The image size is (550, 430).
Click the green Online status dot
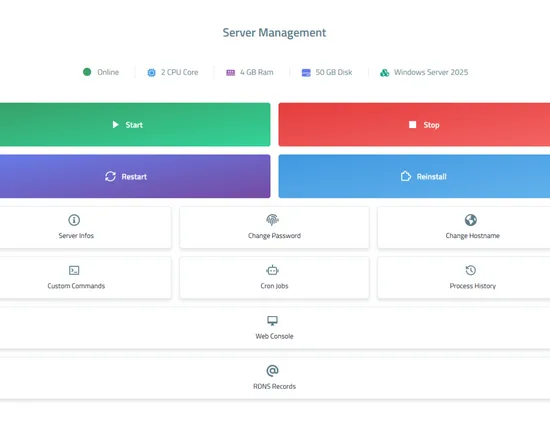87,72
